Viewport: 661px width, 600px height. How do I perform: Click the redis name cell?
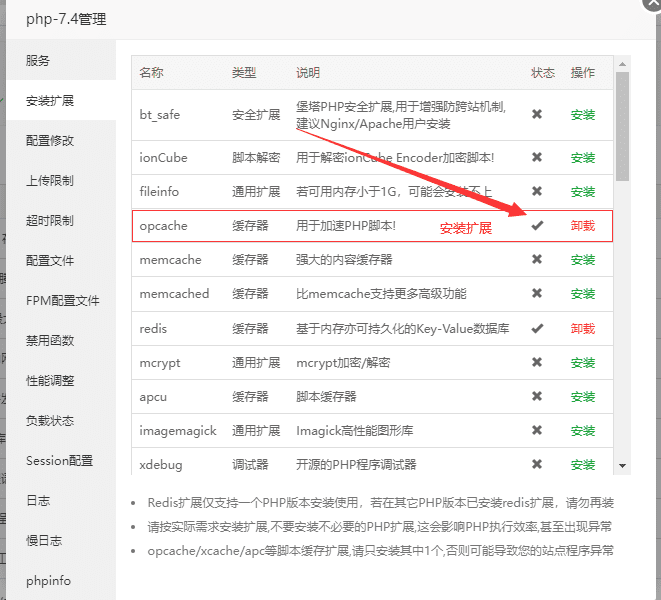(x=153, y=328)
